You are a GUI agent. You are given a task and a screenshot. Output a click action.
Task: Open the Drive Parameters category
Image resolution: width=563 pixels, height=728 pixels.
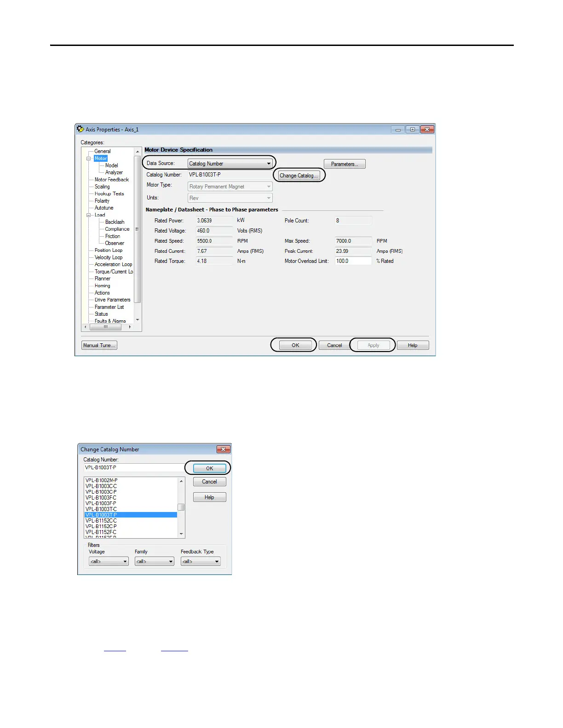(112, 300)
